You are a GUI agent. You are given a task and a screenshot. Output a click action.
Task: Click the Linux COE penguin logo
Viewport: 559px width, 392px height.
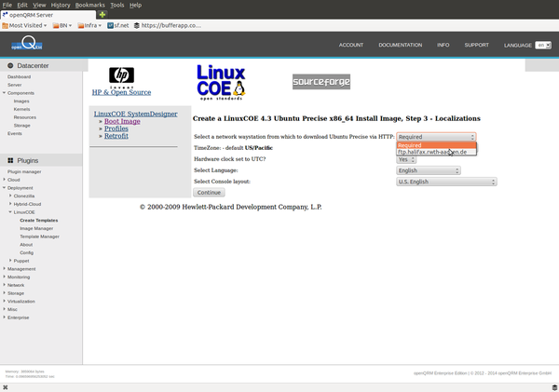(x=221, y=82)
